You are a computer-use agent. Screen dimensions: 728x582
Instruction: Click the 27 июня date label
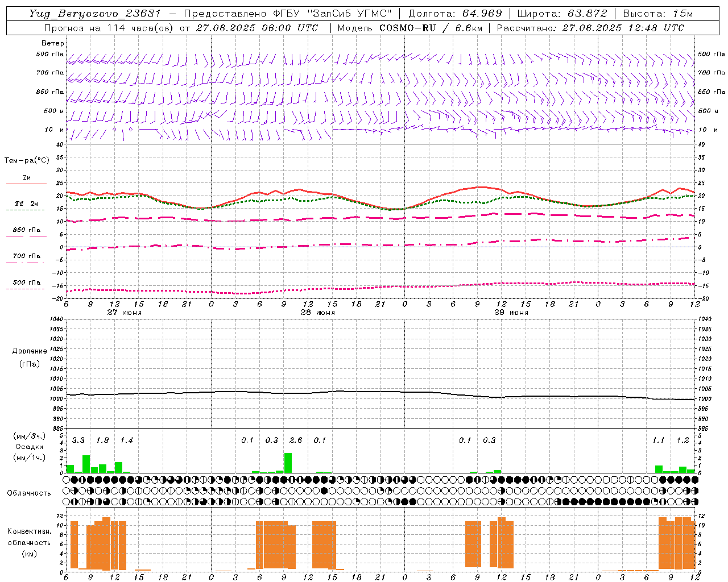coord(125,313)
